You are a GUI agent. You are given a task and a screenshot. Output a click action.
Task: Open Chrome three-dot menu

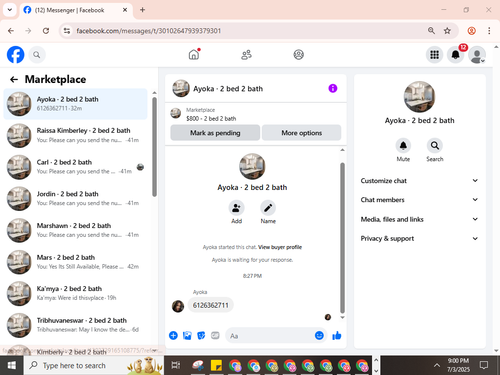pos(489,31)
